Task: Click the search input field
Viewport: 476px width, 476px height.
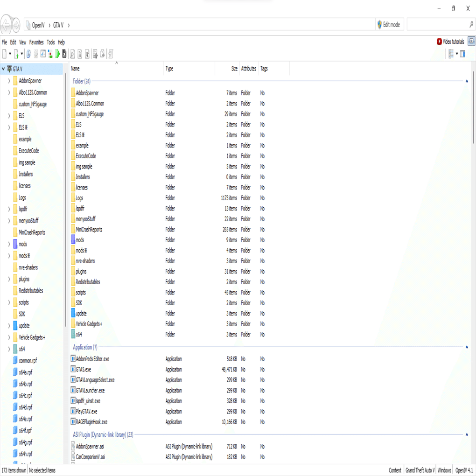Action: [x=437, y=25]
